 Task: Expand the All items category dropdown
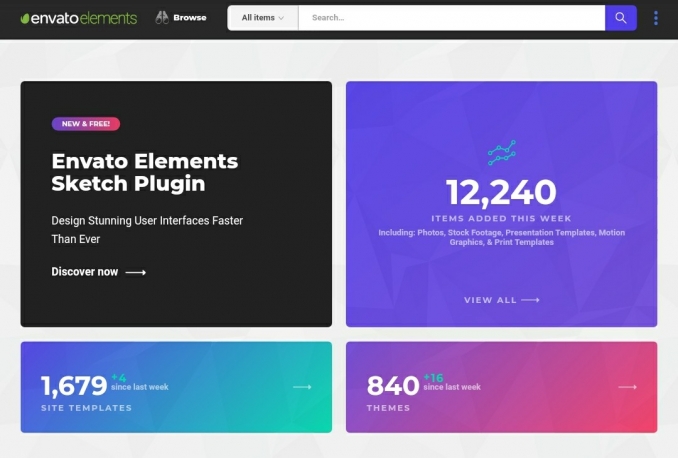pyautogui.click(x=263, y=18)
